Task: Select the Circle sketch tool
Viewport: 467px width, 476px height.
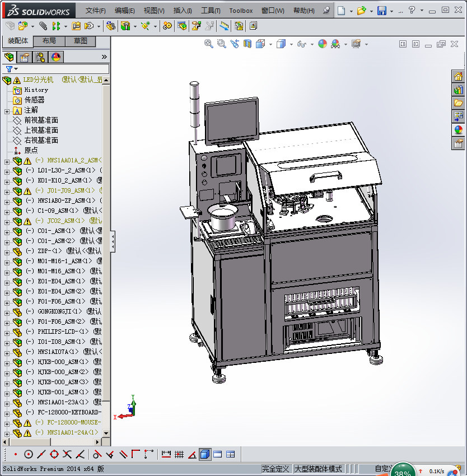Action: pyautogui.click(x=28, y=454)
